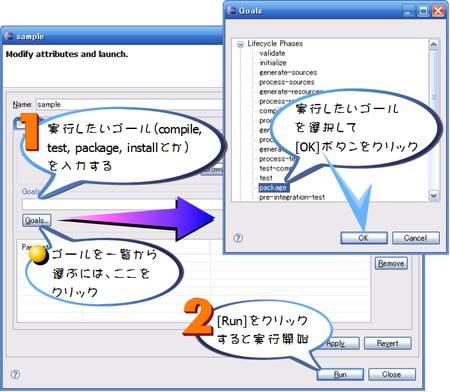Screen dimensions: 450x392
Task: Select the generate-sources phase
Action: coord(288,72)
